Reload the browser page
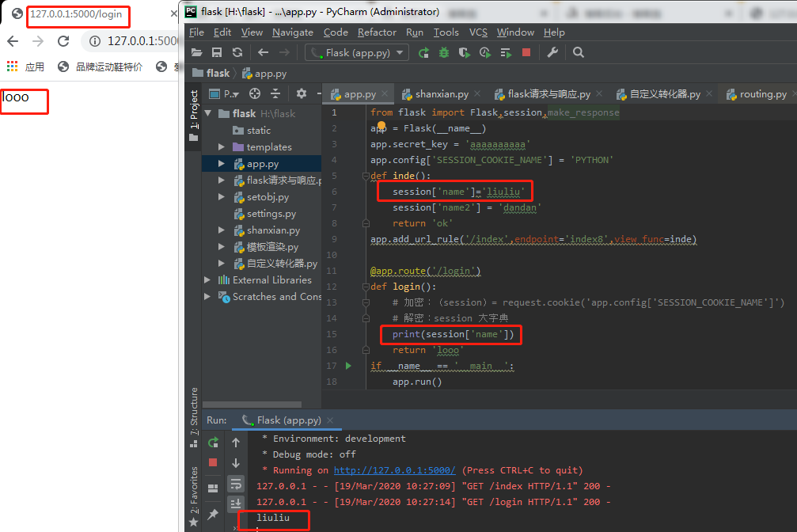797x532 pixels. [x=63, y=41]
